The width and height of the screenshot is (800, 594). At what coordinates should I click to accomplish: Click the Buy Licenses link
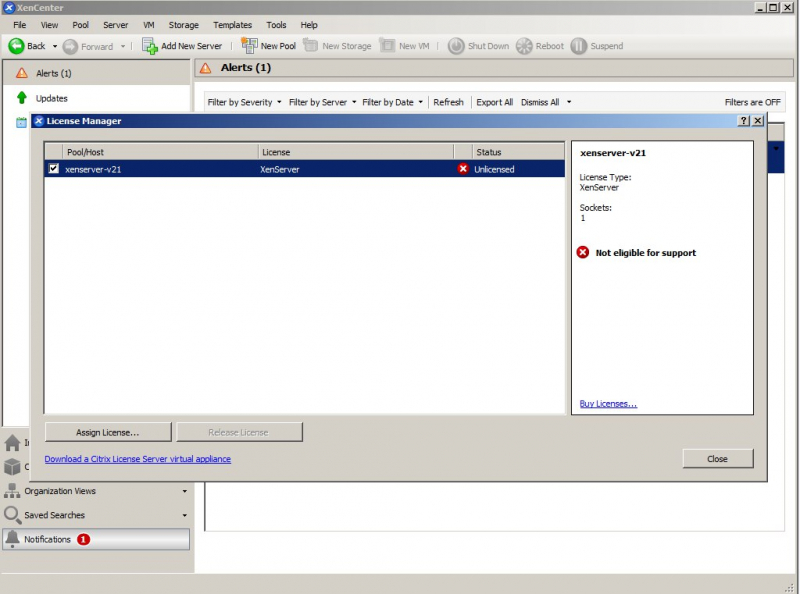click(608, 404)
